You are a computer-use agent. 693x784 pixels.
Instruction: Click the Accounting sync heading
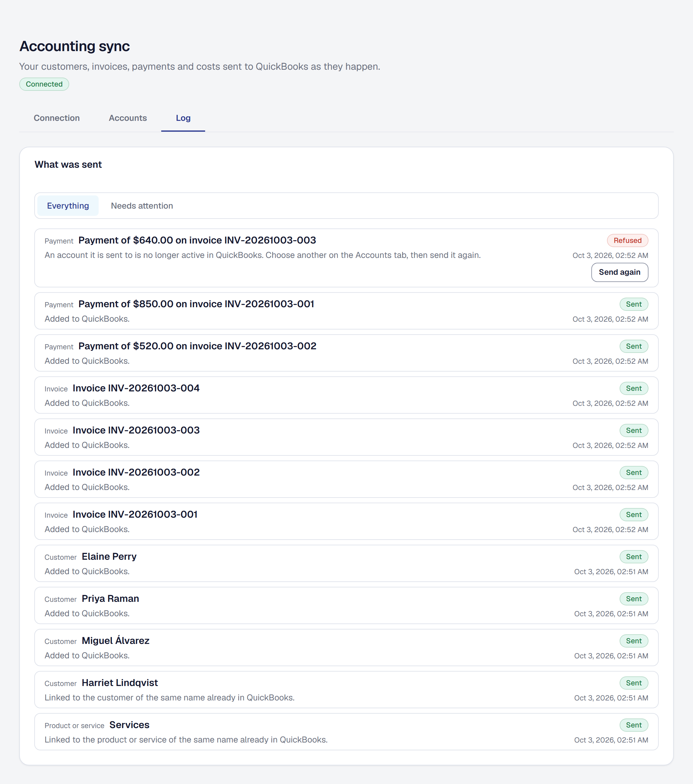75,46
